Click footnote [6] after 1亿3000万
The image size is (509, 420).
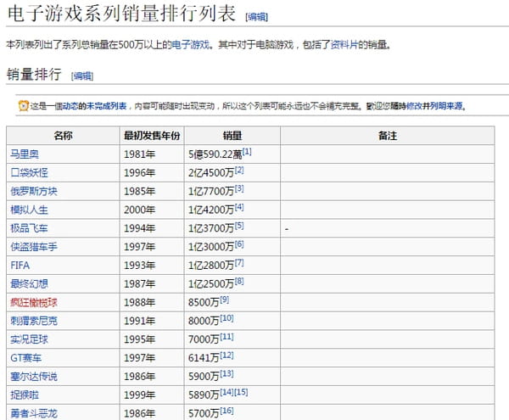click(239, 244)
